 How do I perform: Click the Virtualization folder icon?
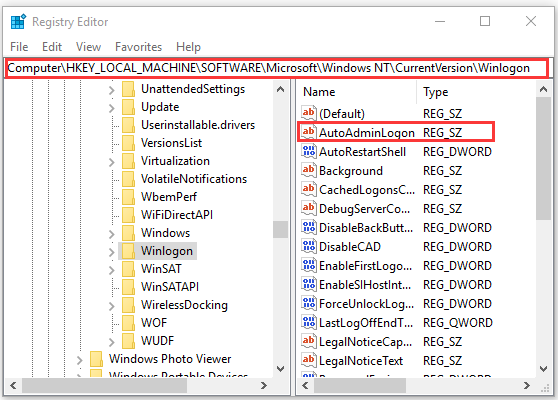point(128,161)
